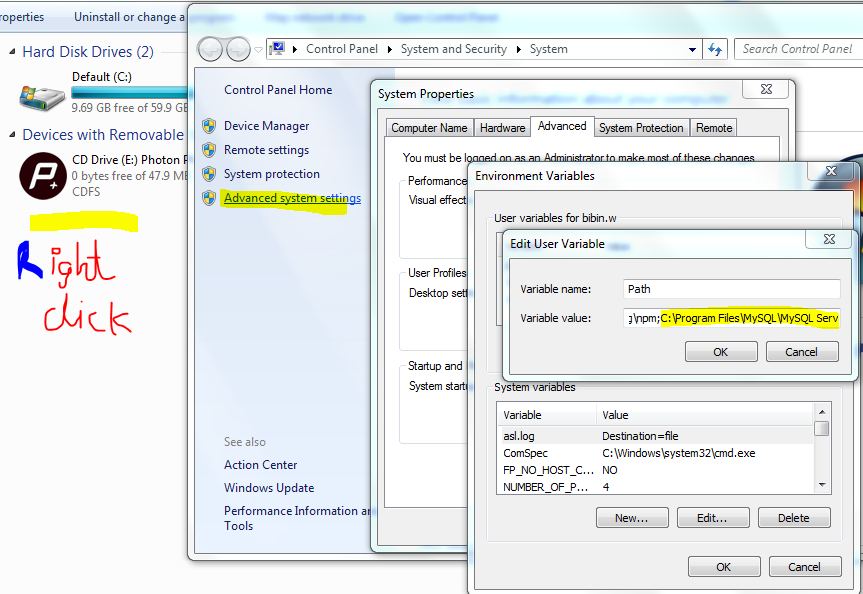Collapse the Devices with Removable Storage group

click(12, 135)
